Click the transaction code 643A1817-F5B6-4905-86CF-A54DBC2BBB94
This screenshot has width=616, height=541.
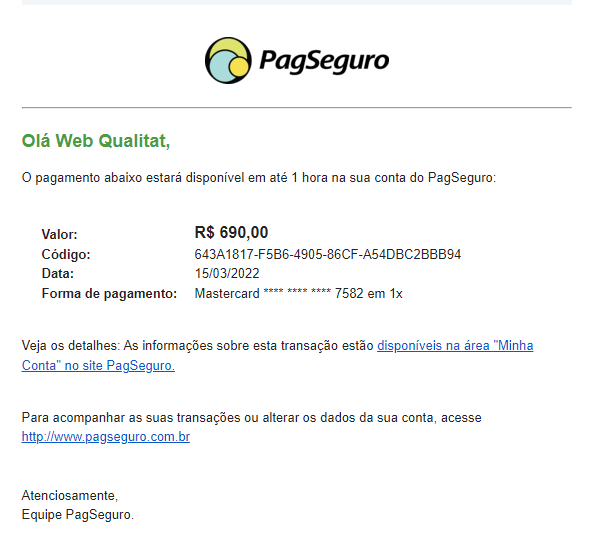click(328, 254)
